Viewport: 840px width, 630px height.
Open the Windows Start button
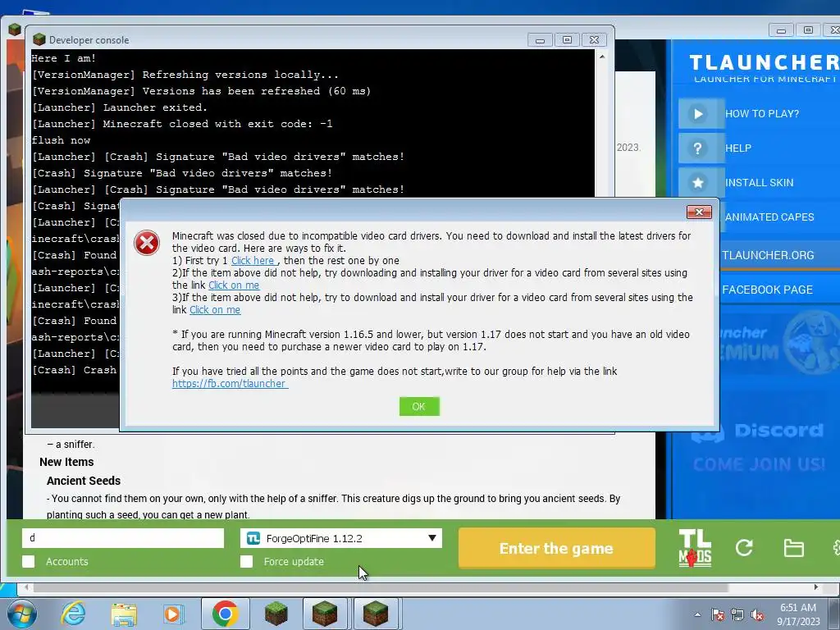point(21,614)
